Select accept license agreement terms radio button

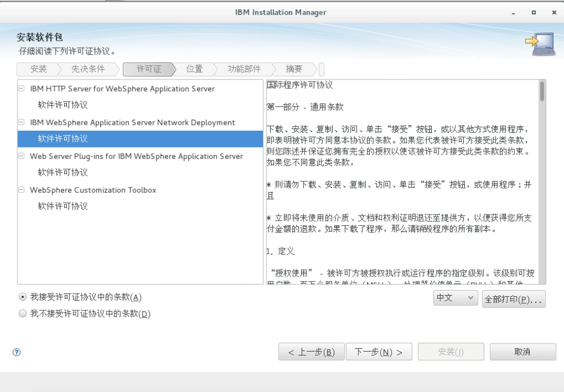click(22, 297)
